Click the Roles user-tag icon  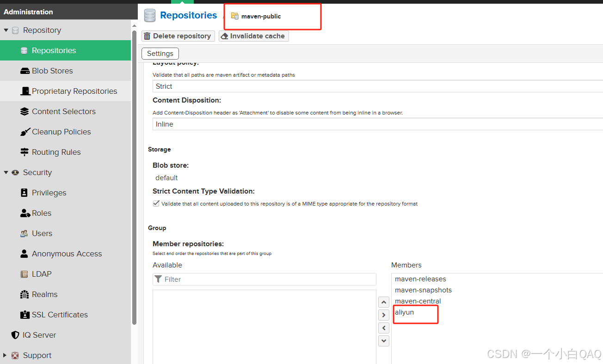(25, 213)
